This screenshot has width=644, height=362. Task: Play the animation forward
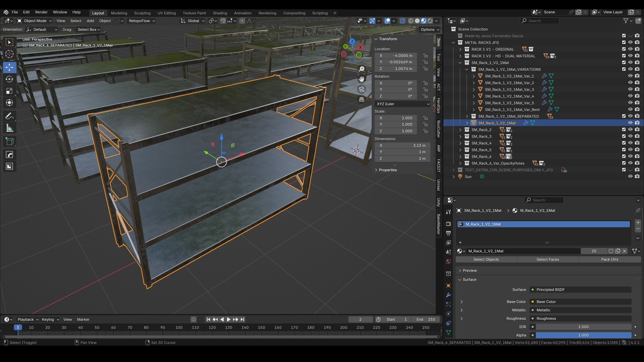pyautogui.click(x=229, y=319)
